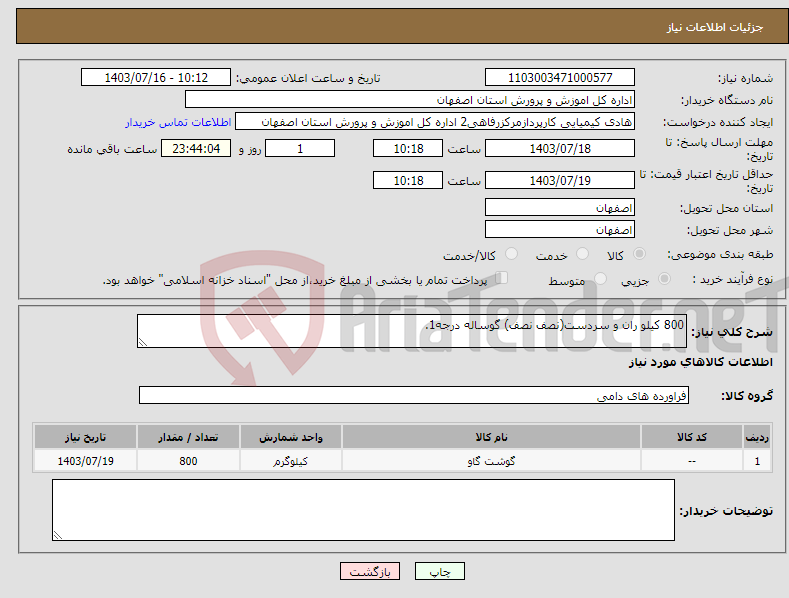Click the تاریخ نیاز column header
The image size is (789, 598).
pyautogui.click(x=86, y=437)
